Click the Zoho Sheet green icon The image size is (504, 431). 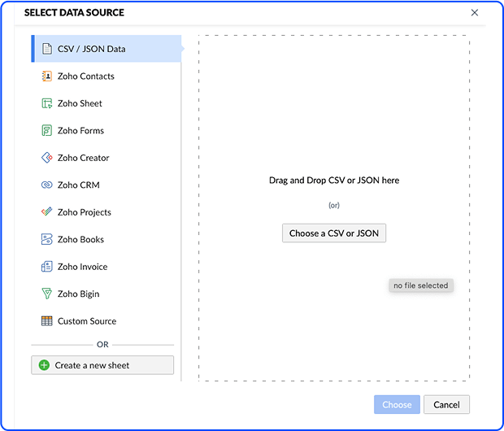tap(47, 103)
